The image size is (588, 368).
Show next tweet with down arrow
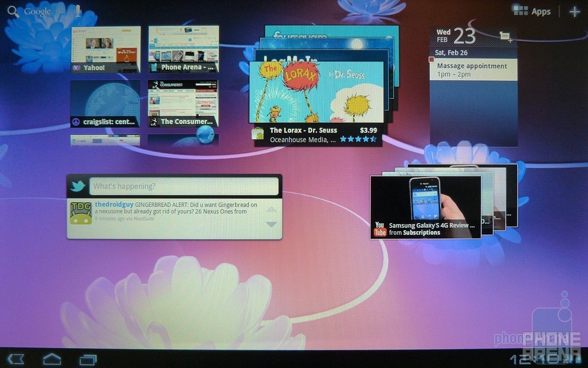tap(271, 224)
